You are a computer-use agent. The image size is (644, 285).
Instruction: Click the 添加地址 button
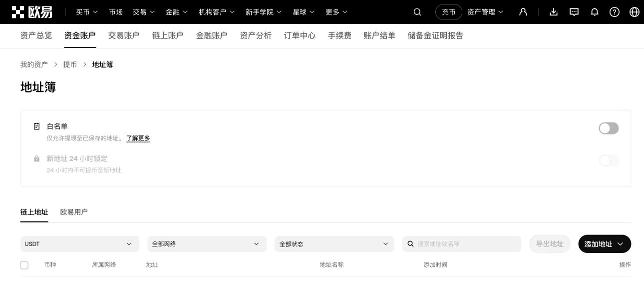tap(605, 244)
